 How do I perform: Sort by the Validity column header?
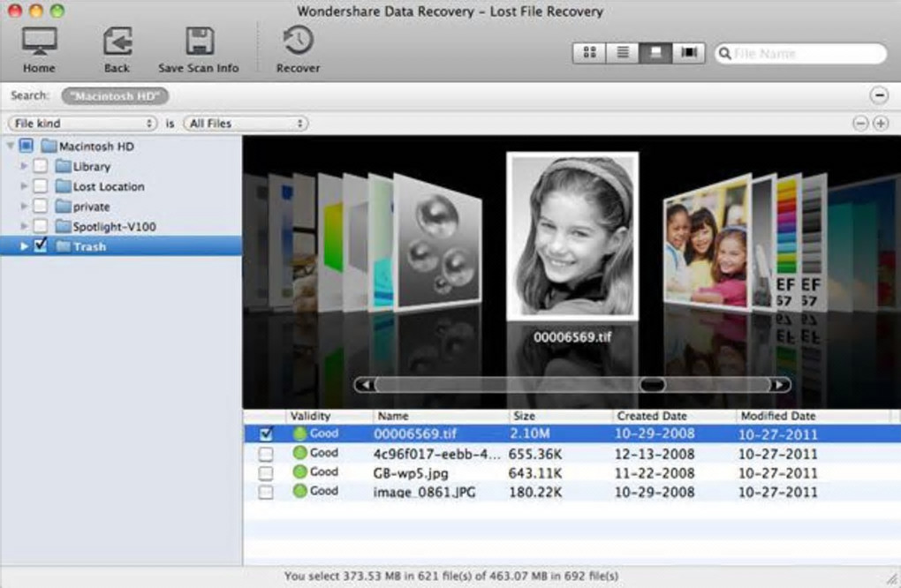tap(329, 417)
